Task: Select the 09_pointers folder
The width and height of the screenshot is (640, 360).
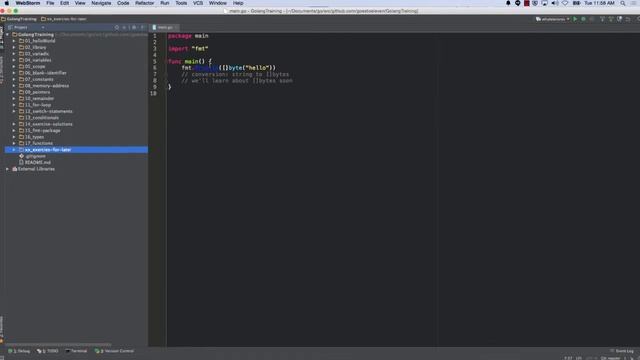Action: tap(38, 92)
